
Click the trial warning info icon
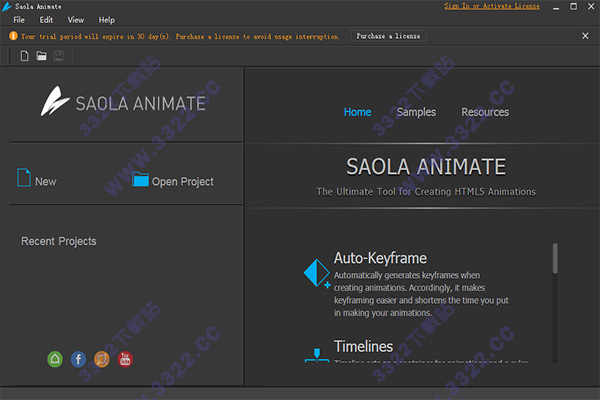(13, 36)
